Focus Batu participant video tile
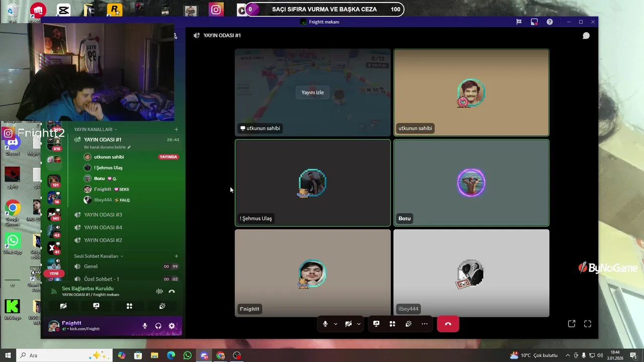Image resolution: width=644 pixels, height=362 pixels. pyautogui.click(x=471, y=183)
